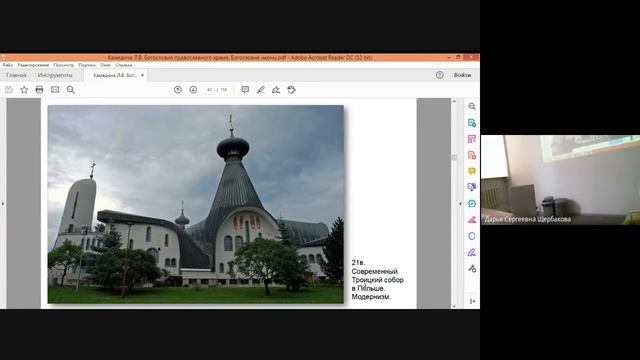Open the Справка menu
The width and height of the screenshot is (640, 360).
pyautogui.click(x=124, y=65)
